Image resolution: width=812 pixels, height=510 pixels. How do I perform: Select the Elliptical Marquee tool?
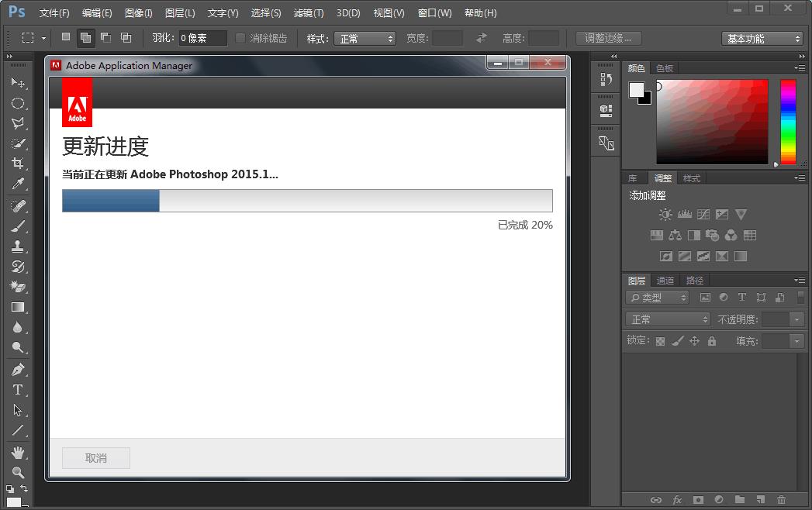click(x=18, y=103)
